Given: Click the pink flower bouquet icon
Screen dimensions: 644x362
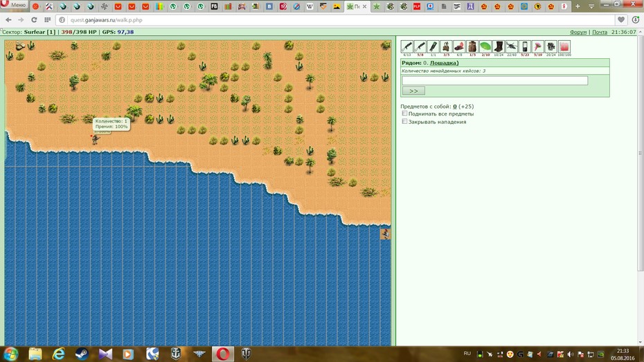Looking at the screenshot, I should click(x=537, y=47).
